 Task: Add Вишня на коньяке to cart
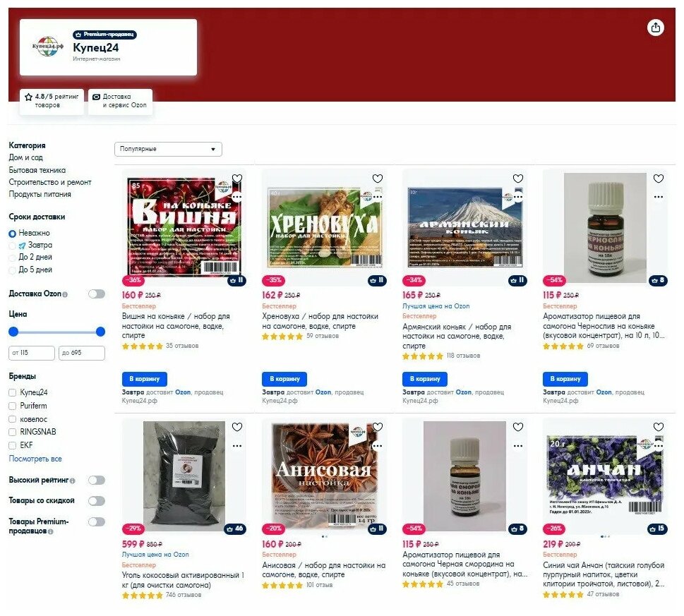pos(145,379)
